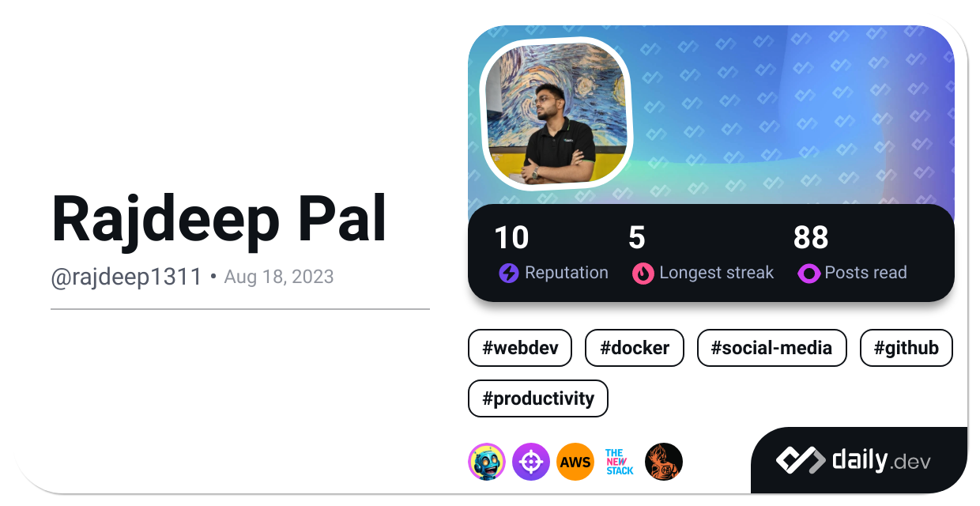980x506 pixels.
Task: Click the daily.dev logo
Action: tap(853, 460)
